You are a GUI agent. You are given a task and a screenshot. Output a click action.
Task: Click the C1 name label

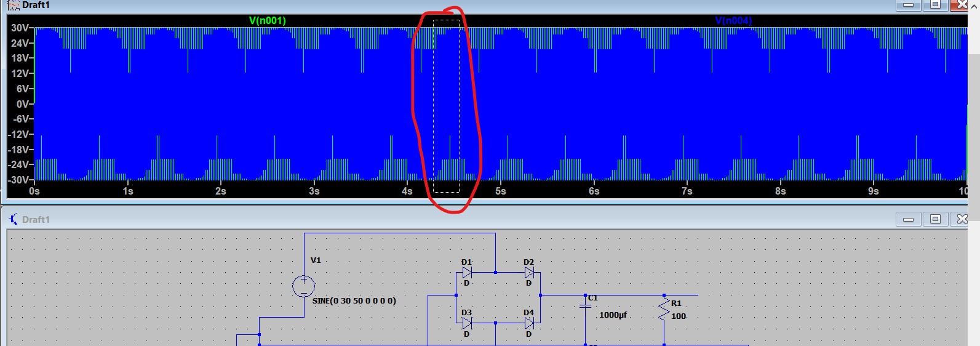click(592, 297)
